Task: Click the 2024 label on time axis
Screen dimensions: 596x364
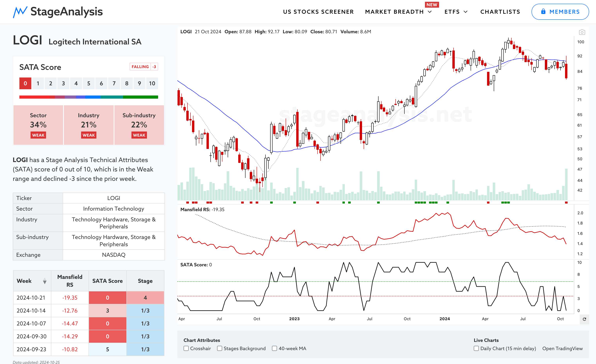Action: click(x=445, y=319)
